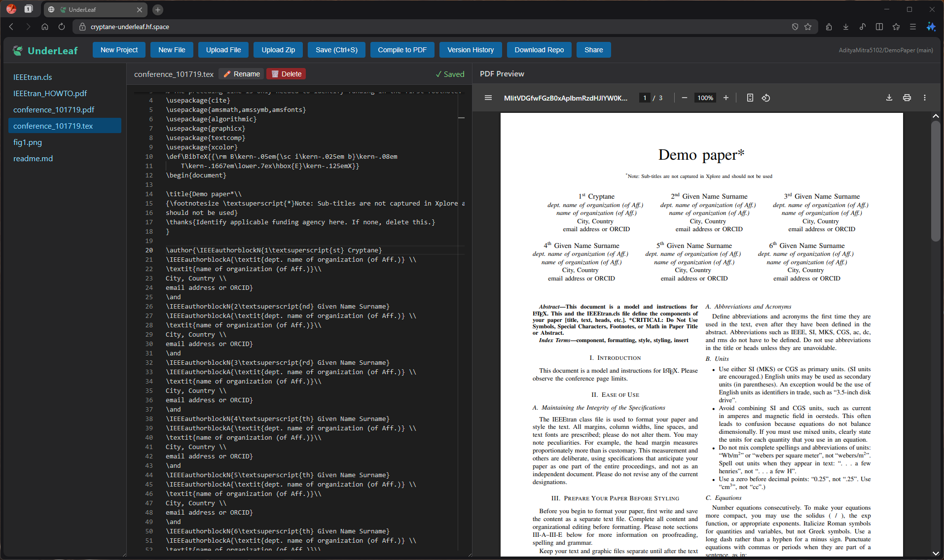Click the split view icon in browser toolbar

(879, 27)
